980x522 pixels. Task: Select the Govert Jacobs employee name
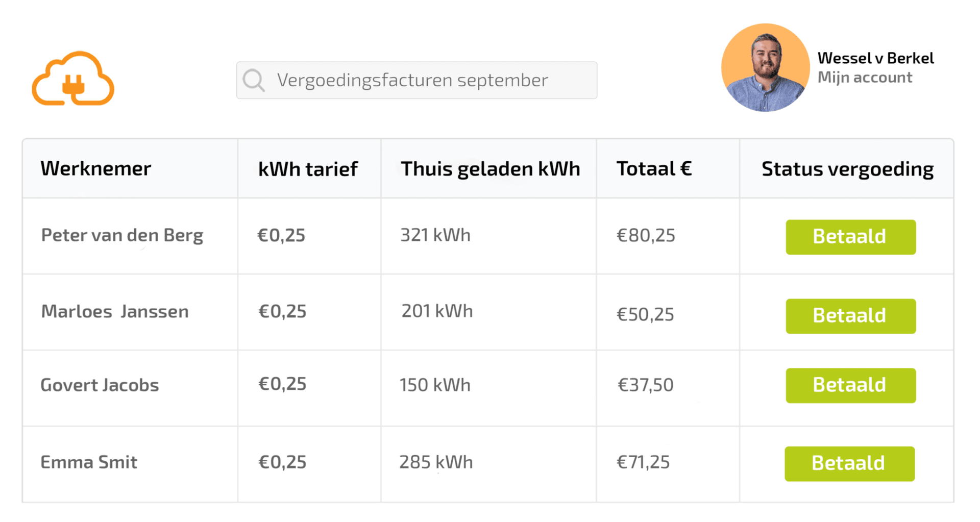[100, 385]
